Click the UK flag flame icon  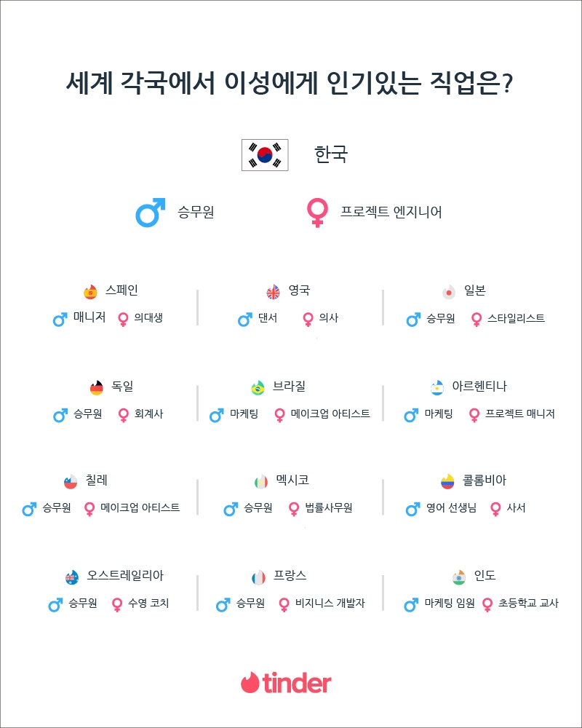[273, 292]
